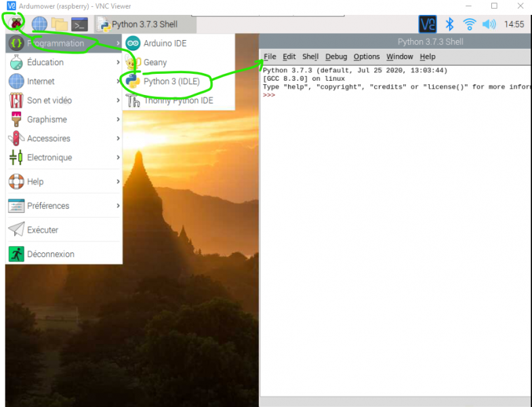Click the Éducation flask icon
Image resolution: width=532 pixels, height=407 pixels.
point(16,62)
